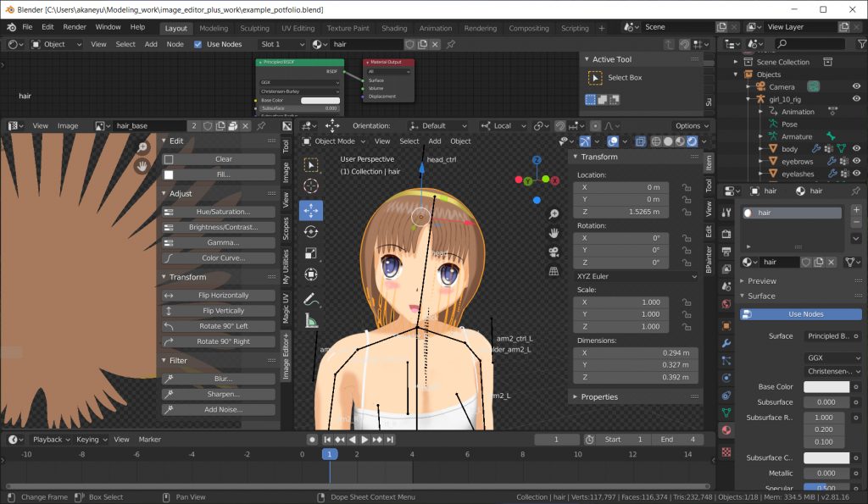This screenshot has height=504, width=868.
Task: Toggle camera view icon in viewport
Action: pyautogui.click(x=554, y=252)
